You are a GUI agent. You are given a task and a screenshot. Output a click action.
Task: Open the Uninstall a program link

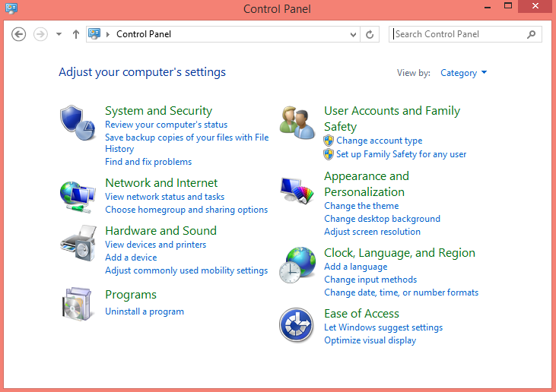[145, 311]
